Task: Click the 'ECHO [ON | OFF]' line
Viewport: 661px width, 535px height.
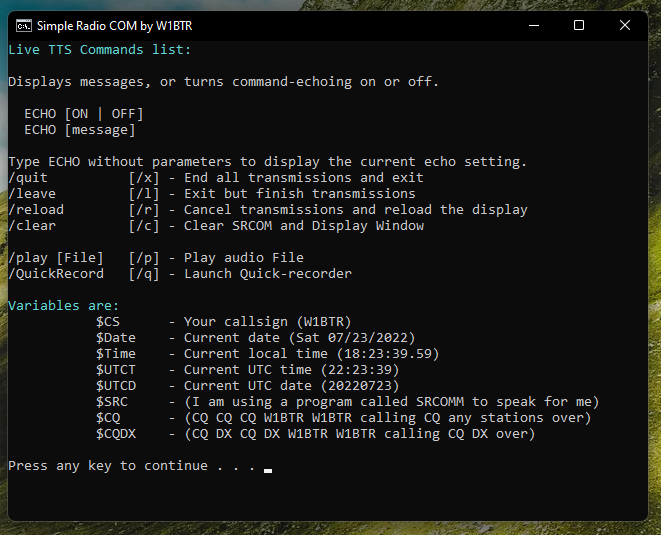Action: (x=84, y=114)
